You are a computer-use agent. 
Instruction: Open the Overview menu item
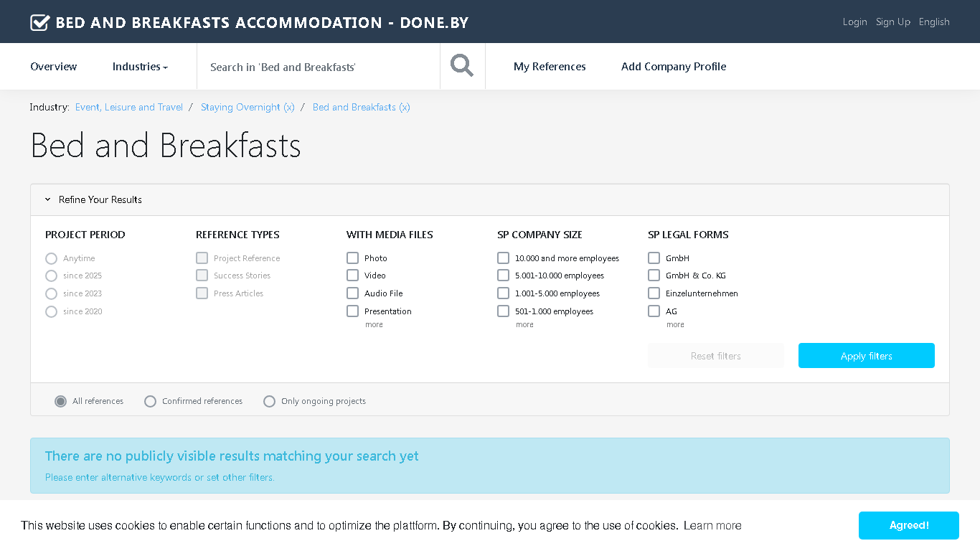(54, 67)
